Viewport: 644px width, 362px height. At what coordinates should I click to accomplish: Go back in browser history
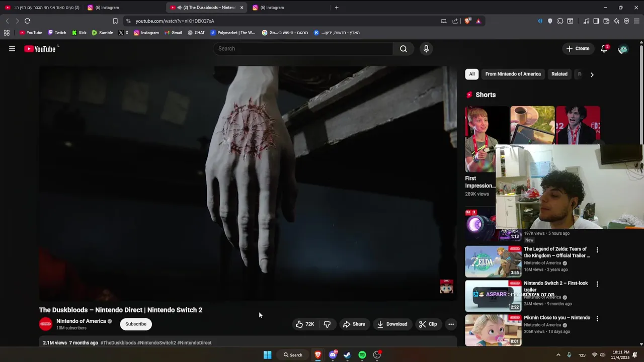pyautogui.click(x=7, y=21)
